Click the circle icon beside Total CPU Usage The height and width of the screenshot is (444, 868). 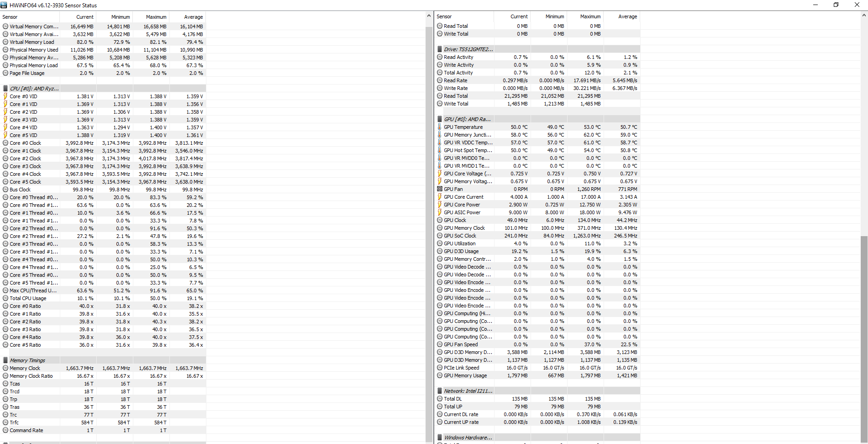click(5, 298)
